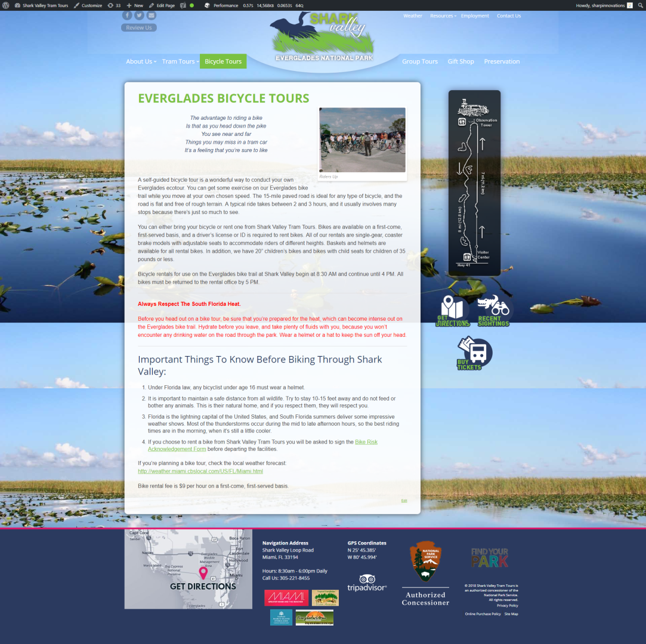
Task: Open the Preservation page
Action: (x=502, y=61)
